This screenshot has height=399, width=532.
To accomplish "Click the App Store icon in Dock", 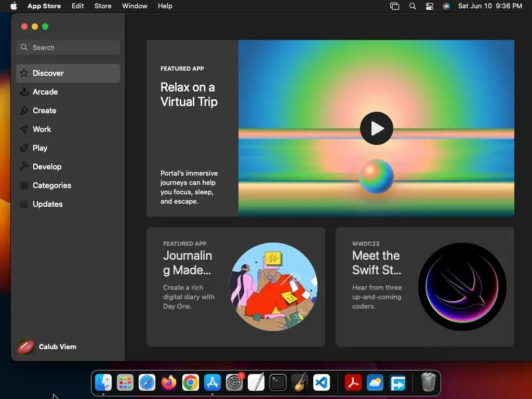I will coord(212,383).
